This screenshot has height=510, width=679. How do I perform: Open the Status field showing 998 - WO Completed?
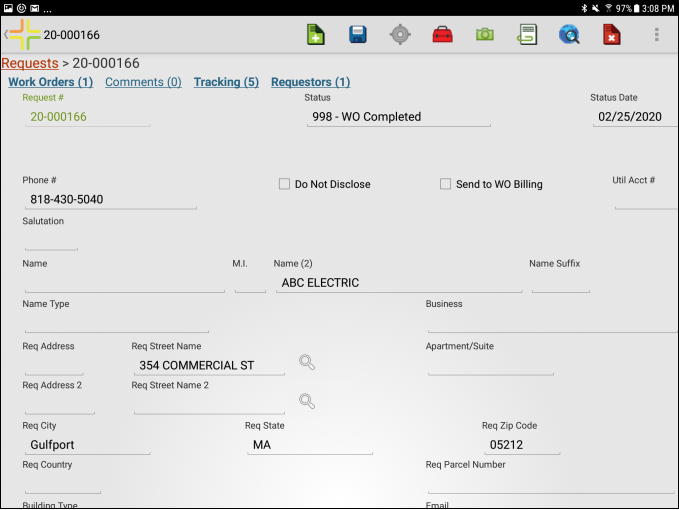(x=398, y=117)
